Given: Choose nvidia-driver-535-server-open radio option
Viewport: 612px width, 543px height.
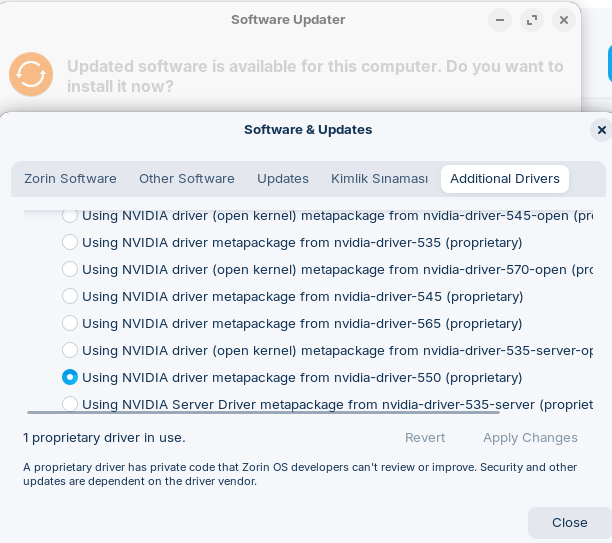Looking at the screenshot, I should point(70,350).
